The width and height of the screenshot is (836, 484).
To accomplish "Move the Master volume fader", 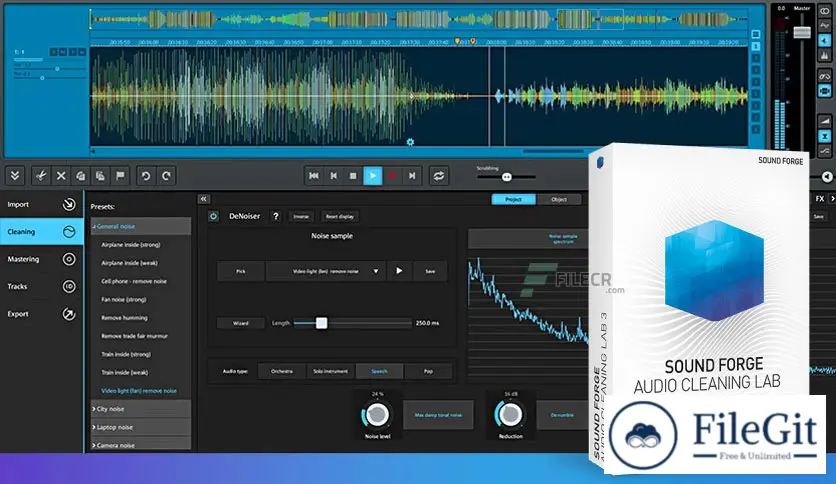I will click(802, 32).
